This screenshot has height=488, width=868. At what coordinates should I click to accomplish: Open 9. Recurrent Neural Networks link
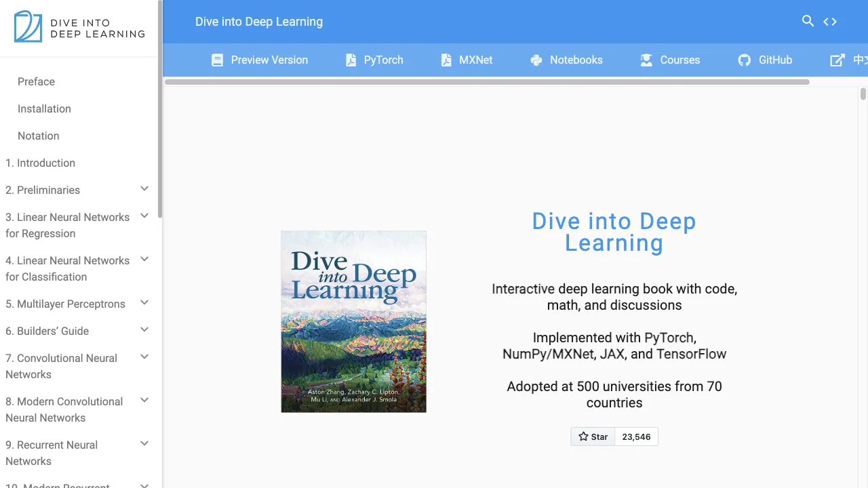[52, 453]
